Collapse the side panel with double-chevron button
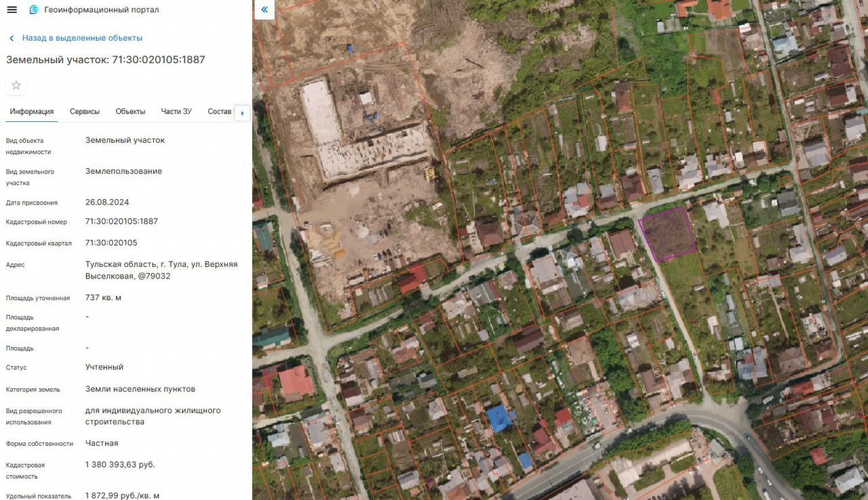This screenshot has width=868, height=500. pos(264,9)
